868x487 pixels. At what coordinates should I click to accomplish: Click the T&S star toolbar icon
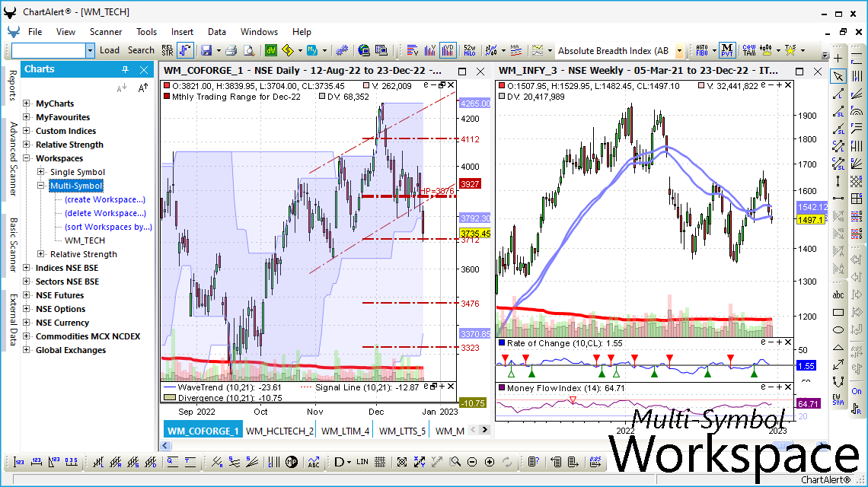coord(790,50)
